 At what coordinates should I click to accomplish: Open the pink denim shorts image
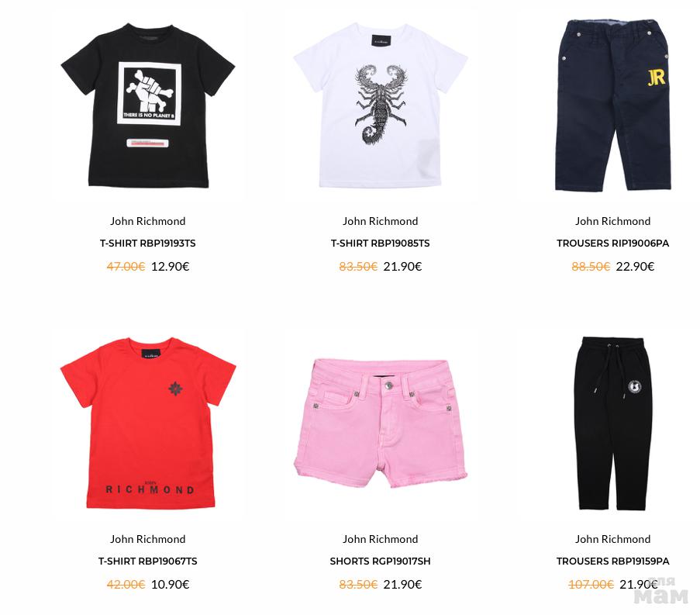(381, 423)
